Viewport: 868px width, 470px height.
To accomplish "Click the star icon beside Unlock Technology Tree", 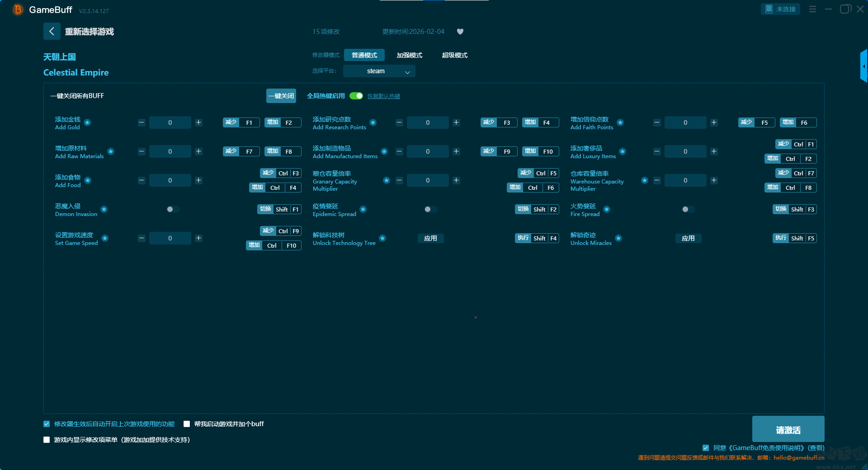I will (382, 238).
